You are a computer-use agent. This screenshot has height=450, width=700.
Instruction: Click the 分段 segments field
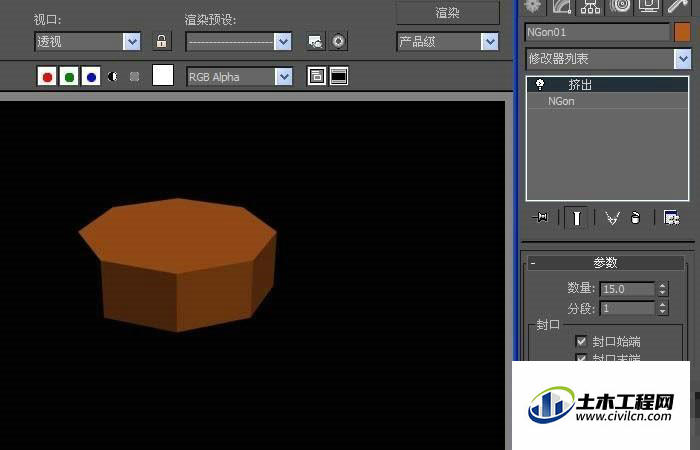coord(627,308)
